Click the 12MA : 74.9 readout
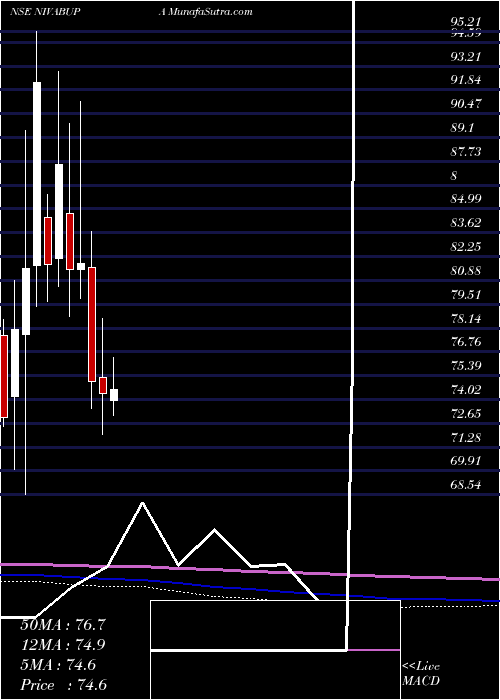This screenshot has width=500, height=700. coord(63,645)
